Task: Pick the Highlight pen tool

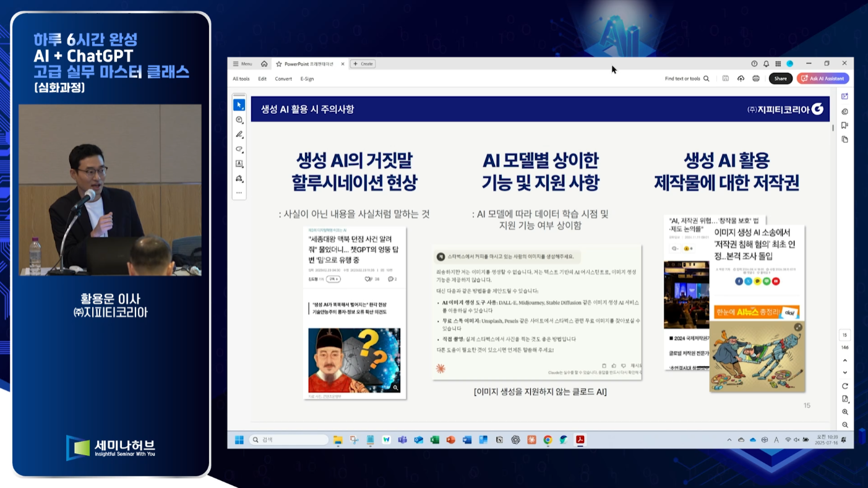Action: (x=239, y=135)
